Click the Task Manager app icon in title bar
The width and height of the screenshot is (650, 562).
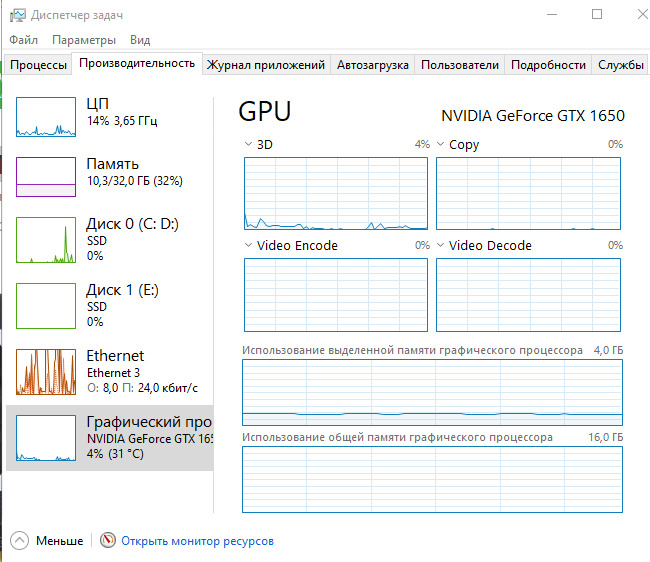pos(16,15)
